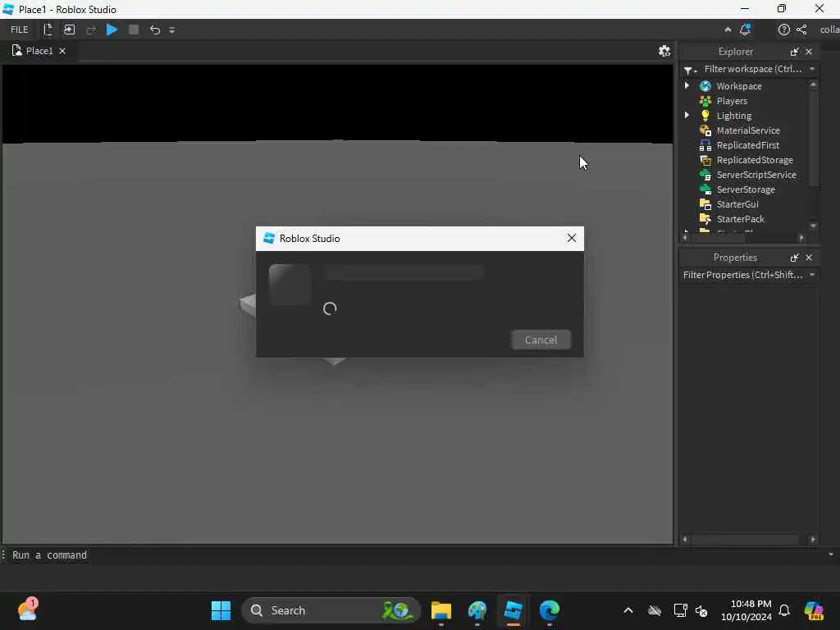Select ReplicatedStorage in the Explorer
This screenshot has width=840, height=630.
755,160
